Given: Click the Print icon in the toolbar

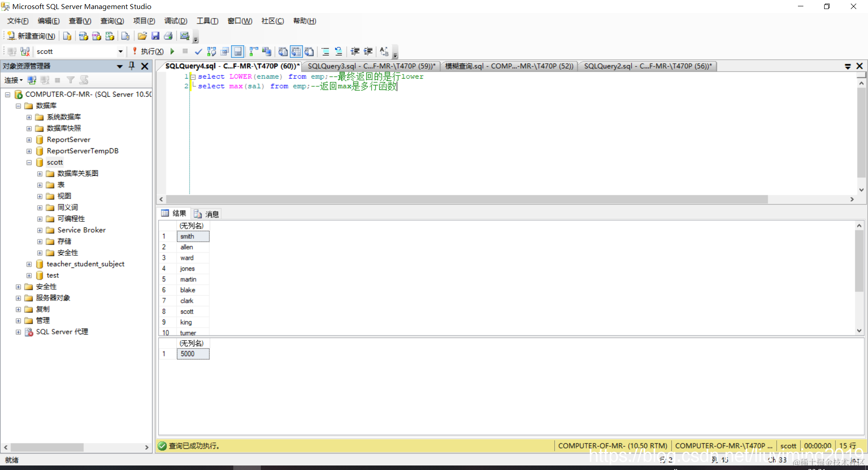Looking at the screenshot, I should click(x=168, y=36).
